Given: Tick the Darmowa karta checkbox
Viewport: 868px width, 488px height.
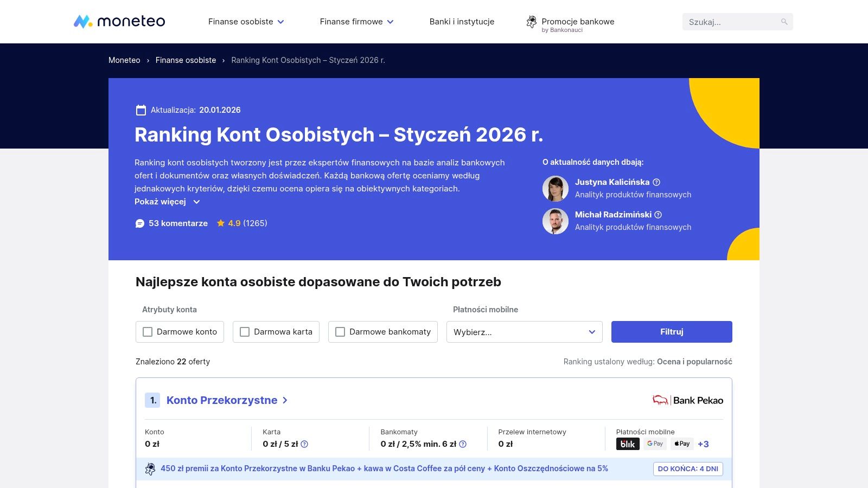Looking at the screenshot, I should (245, 332).
